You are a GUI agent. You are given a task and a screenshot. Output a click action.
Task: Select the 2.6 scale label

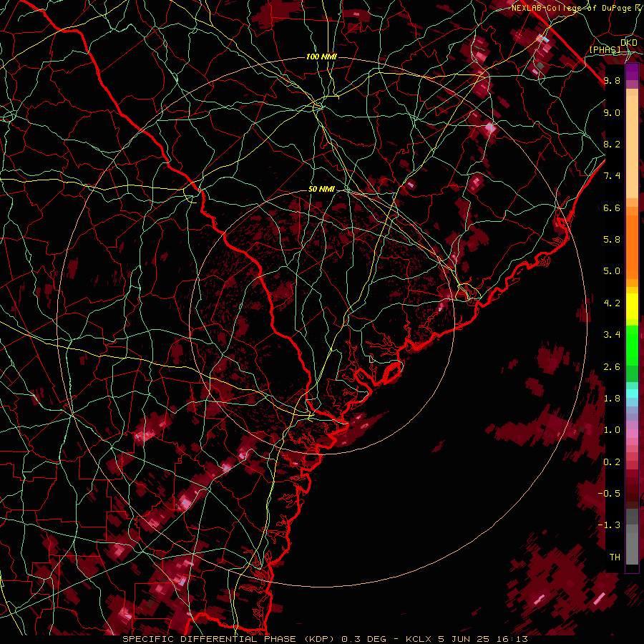coord(612,367)
